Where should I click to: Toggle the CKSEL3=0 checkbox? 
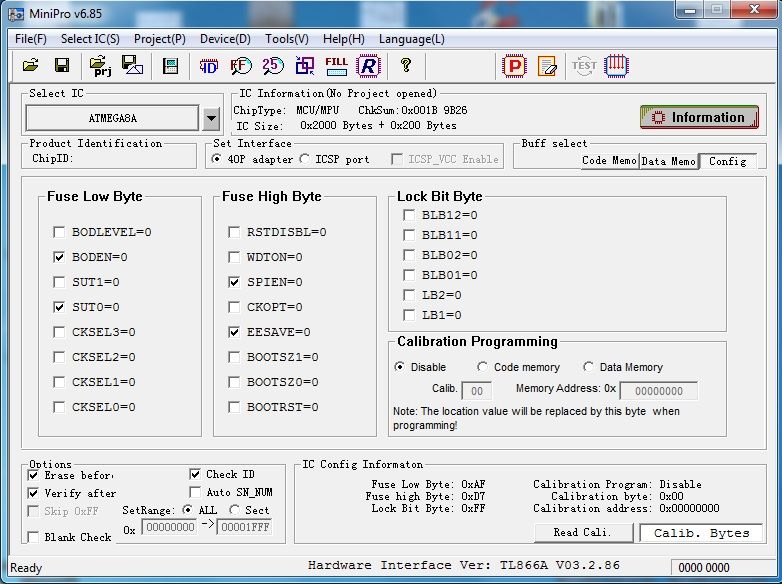[x=59, y=332]
